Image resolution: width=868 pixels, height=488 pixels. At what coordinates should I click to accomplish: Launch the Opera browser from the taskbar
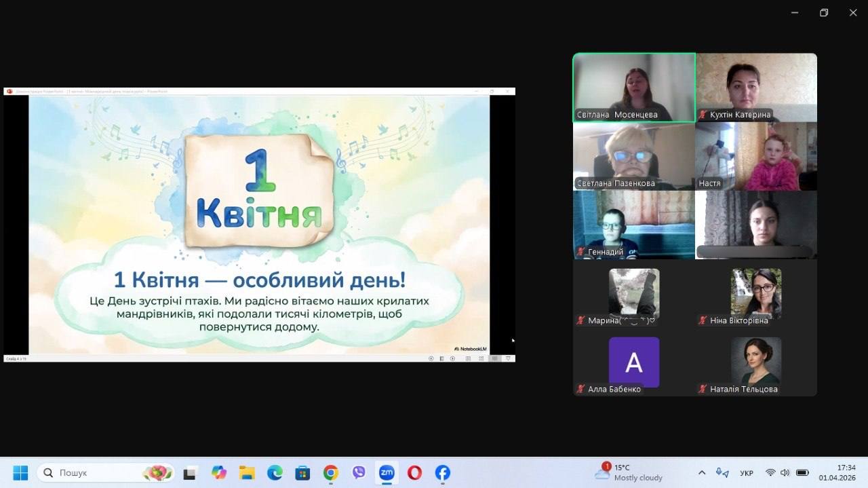click(414, 472)
